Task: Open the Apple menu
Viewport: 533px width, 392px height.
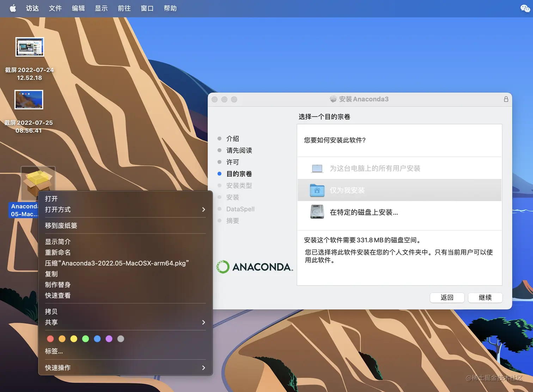Action: coord(13,8)
